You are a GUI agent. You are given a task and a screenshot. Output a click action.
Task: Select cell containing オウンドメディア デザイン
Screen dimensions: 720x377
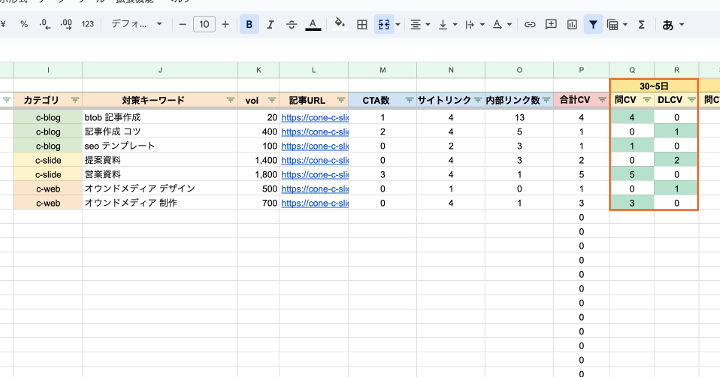pyautogui.click(x=160, y=189)
